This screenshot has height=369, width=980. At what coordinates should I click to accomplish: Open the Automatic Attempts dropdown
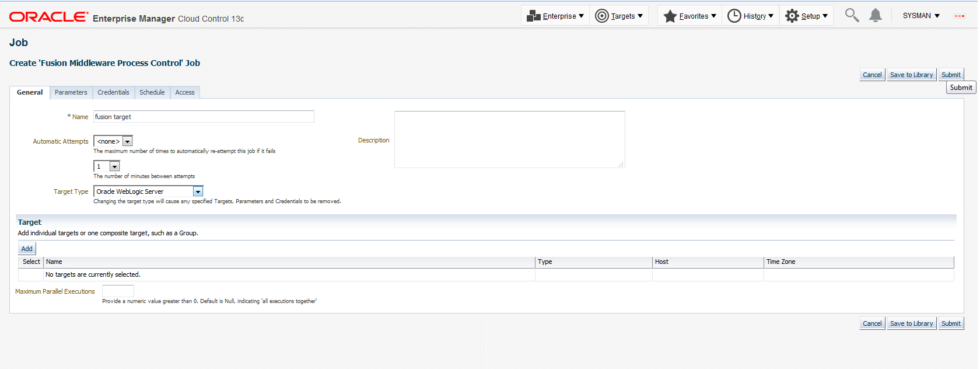pos(113,141)
